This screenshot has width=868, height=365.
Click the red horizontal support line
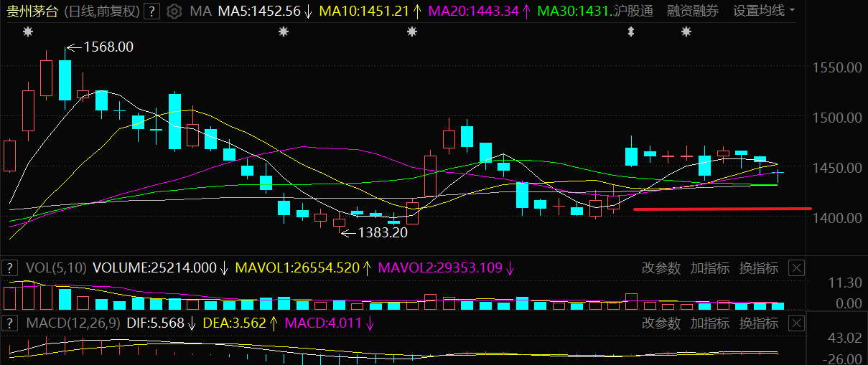coord(722,209)
